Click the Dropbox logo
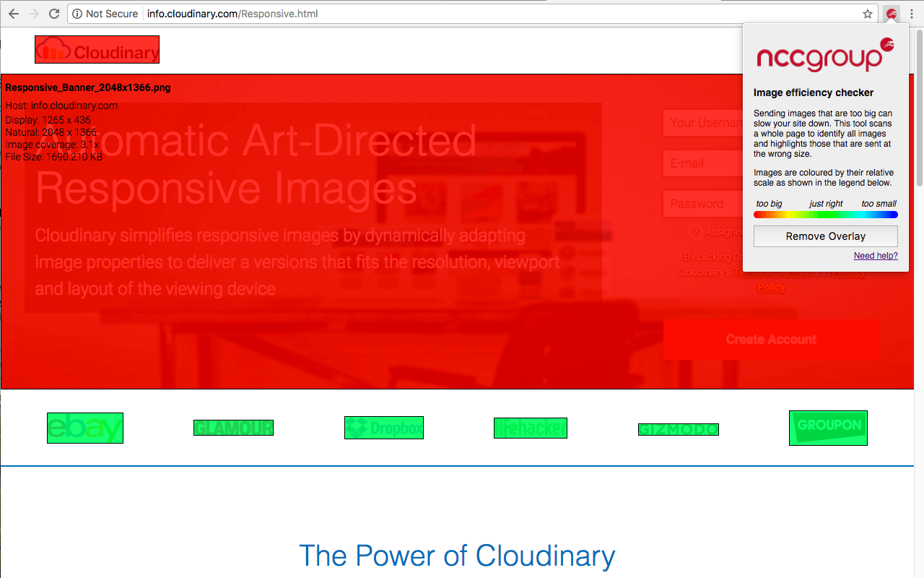This screenshot has width=924, height=578. pyautogui.click(x=384, y=428)
